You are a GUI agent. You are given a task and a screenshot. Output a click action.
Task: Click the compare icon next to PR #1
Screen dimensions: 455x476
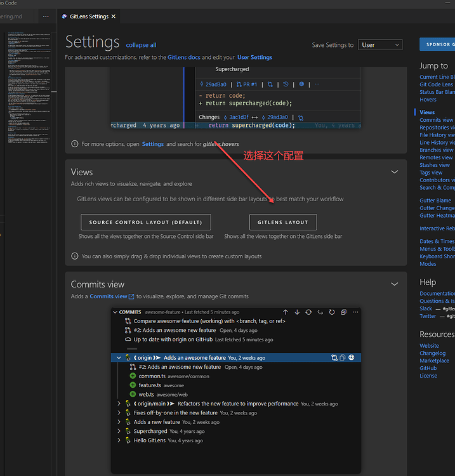[270, 84]
